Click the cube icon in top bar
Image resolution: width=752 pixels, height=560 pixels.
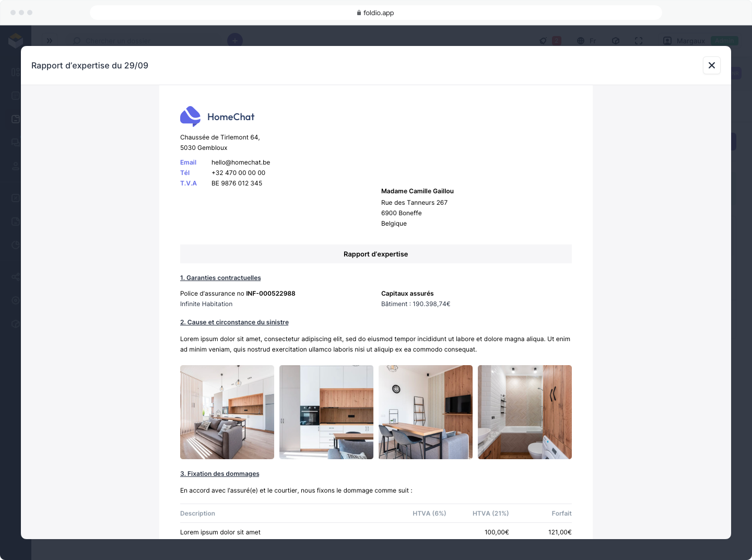point(616,41)
